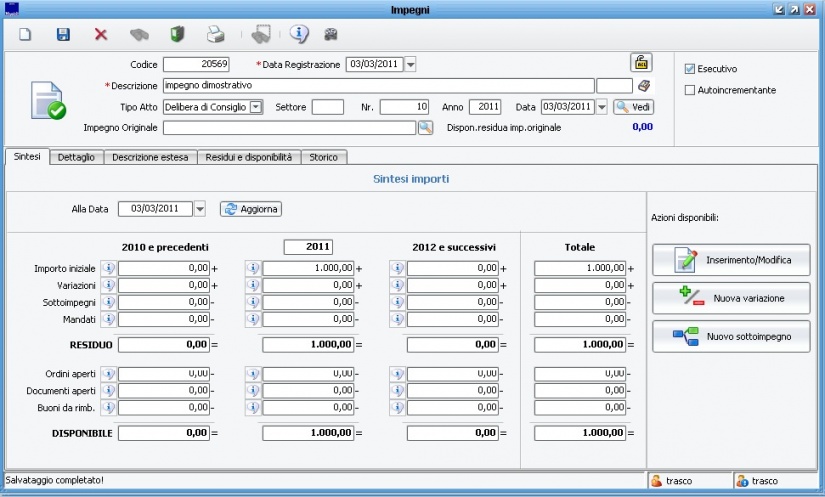Open the Alla Data date picker dropdown
825x497 pixels.
pos(199,209)
